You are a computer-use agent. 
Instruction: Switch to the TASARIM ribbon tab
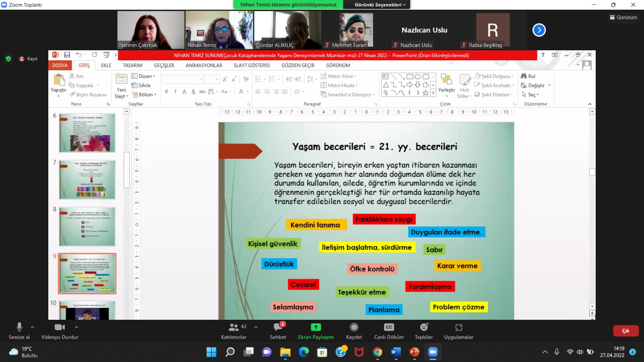coord(132,65)
